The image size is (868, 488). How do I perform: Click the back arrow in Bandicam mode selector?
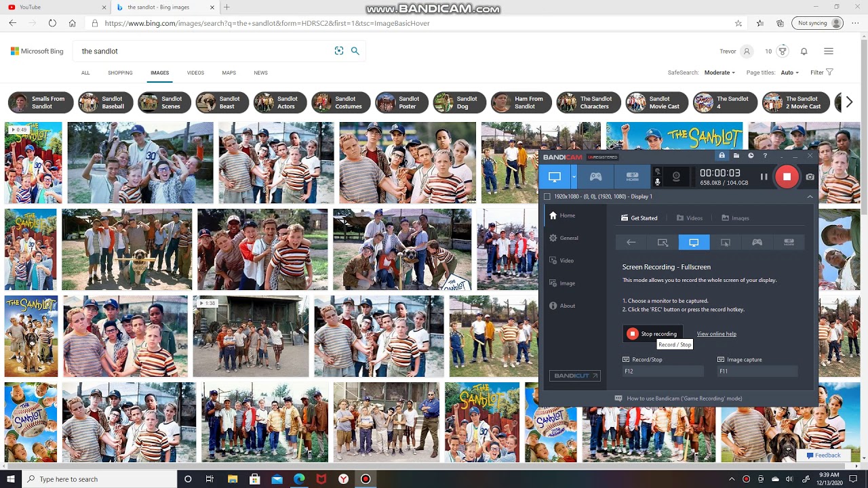631,242
